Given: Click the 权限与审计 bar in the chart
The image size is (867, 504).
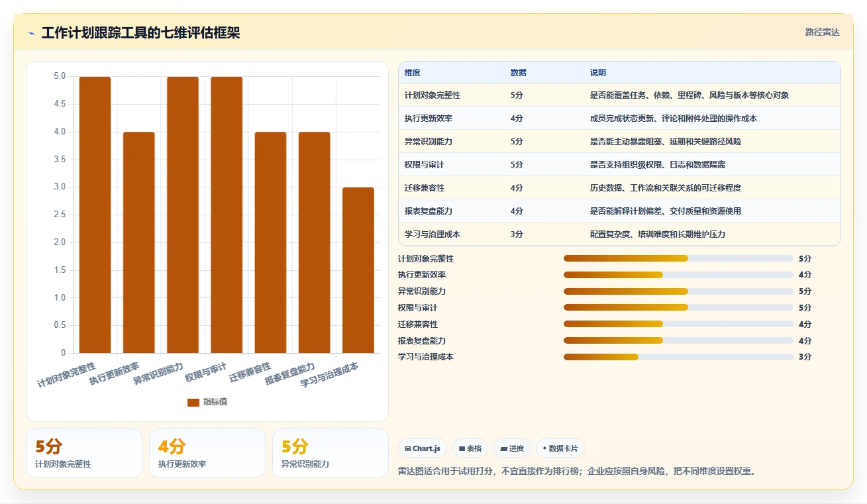Looking at the screenshot, I should [227, 215].
